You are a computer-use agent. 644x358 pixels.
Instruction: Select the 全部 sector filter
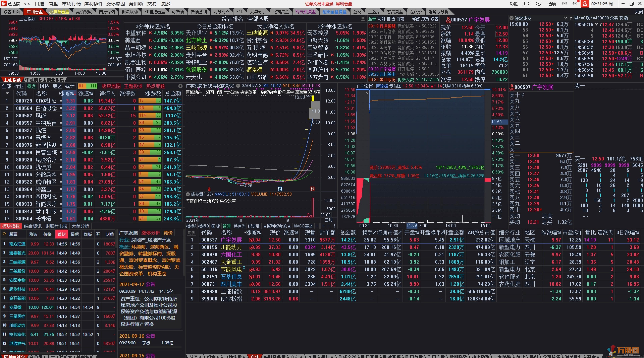(6, 86)
